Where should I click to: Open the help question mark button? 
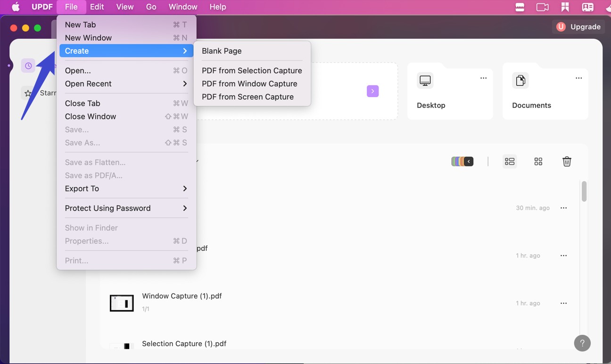[x=582, y=343]
